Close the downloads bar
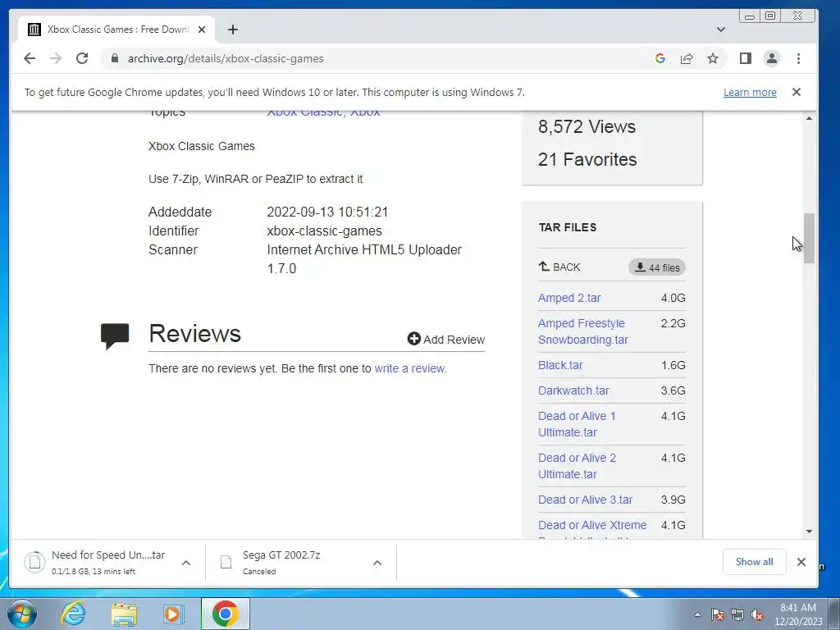This screenshot has height=630, width=840. click(801, 562)
